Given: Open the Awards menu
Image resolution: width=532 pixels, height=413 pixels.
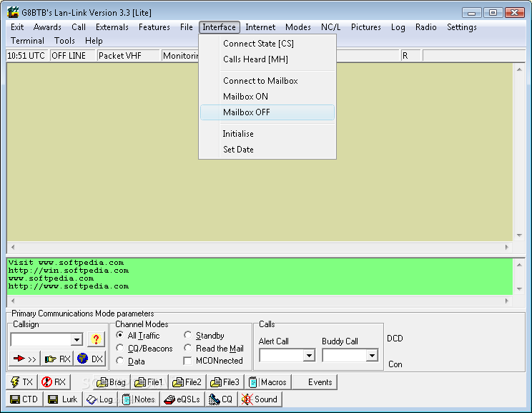Looking at the screenshot, I should click(47, 27).
